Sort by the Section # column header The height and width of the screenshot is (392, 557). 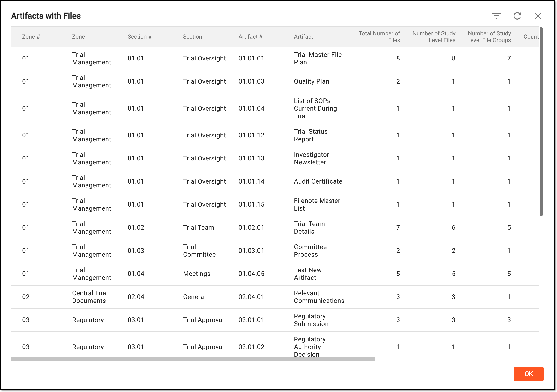pos(140,36)
